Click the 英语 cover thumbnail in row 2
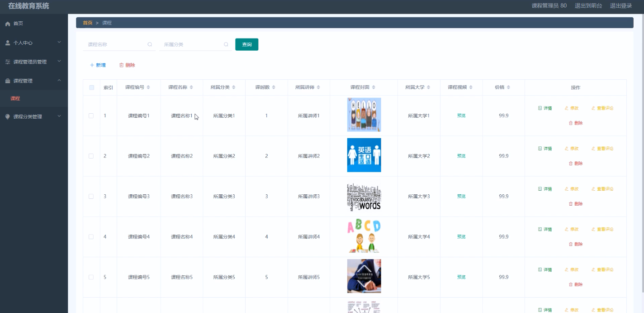This screenshot has width=644, height=313. click(364, 155)
